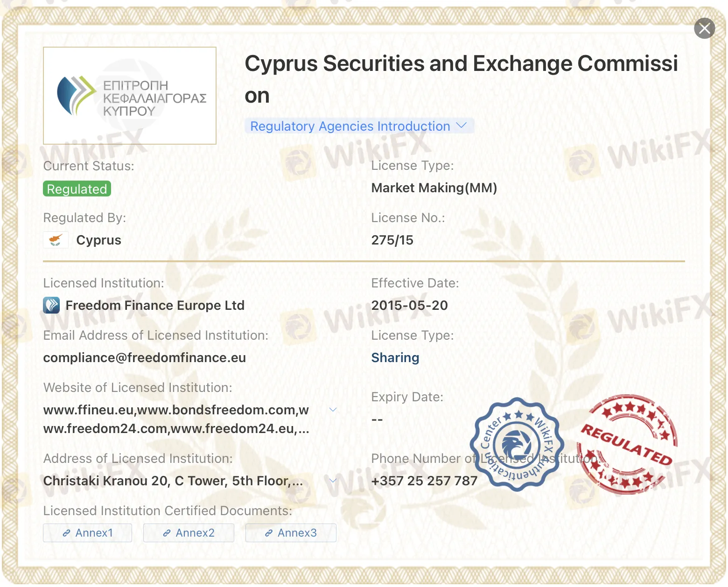Expand the full address chevron
The width and height of the screenshot is (728, 587).
coord(333,481)
